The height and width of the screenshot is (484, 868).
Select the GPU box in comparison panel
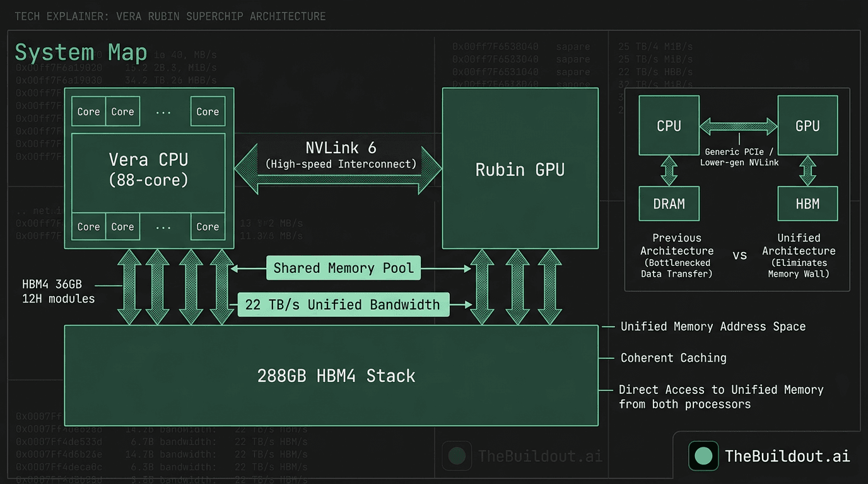click(807, 125)
